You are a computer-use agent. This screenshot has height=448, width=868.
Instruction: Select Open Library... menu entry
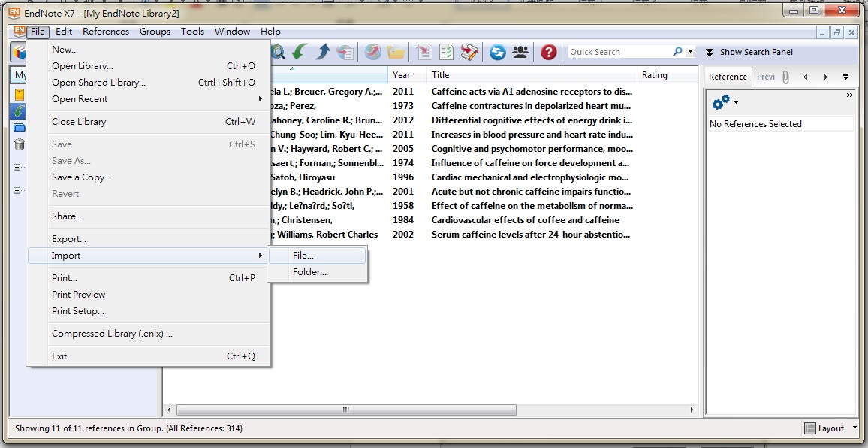[x=149, y=66]
